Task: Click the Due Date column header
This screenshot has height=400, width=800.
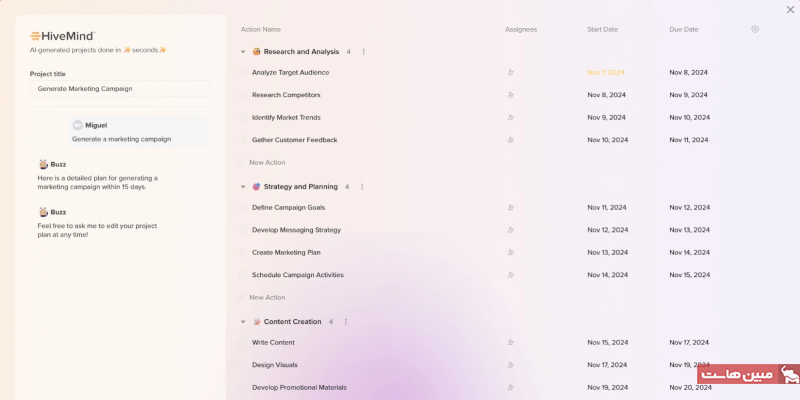Action: [x=684, y=29]
